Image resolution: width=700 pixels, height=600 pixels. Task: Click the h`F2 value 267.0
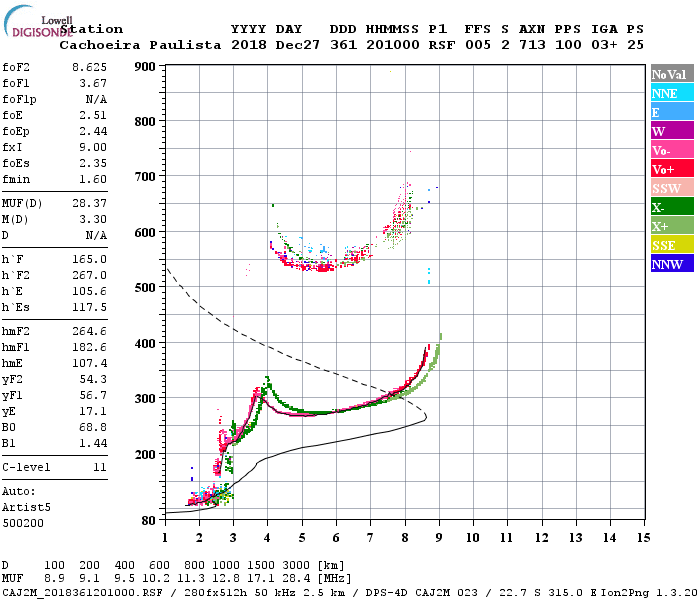(89, 275)
